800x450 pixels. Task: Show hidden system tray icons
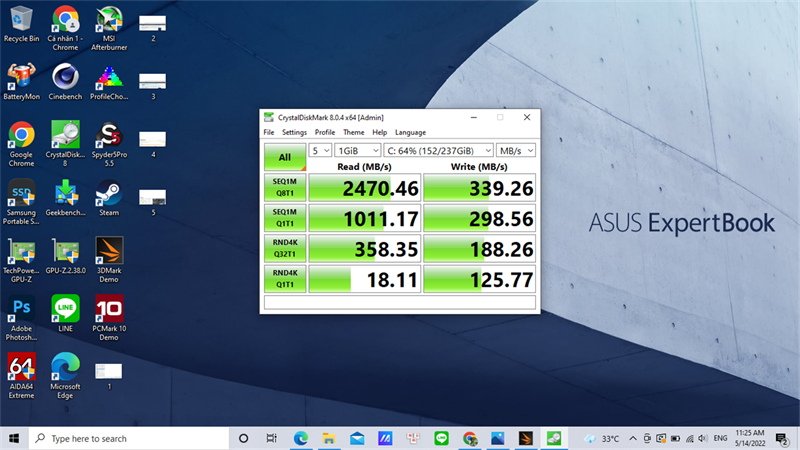coord(633,438)
